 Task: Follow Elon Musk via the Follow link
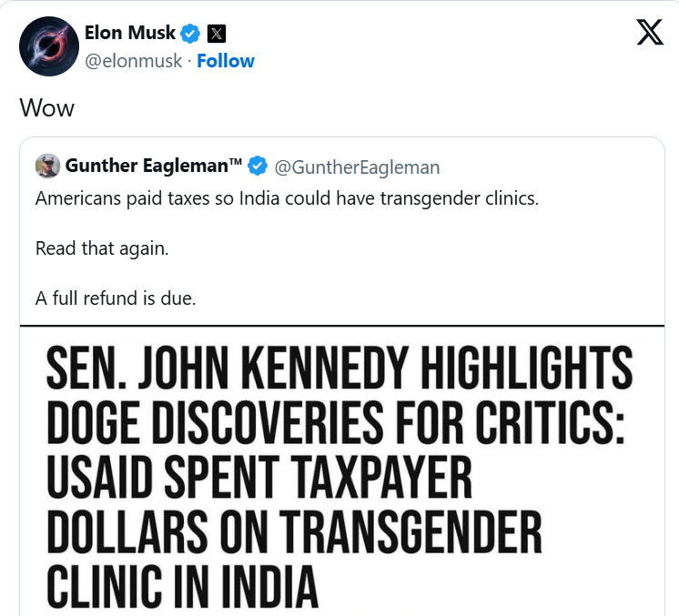[226, 61]
